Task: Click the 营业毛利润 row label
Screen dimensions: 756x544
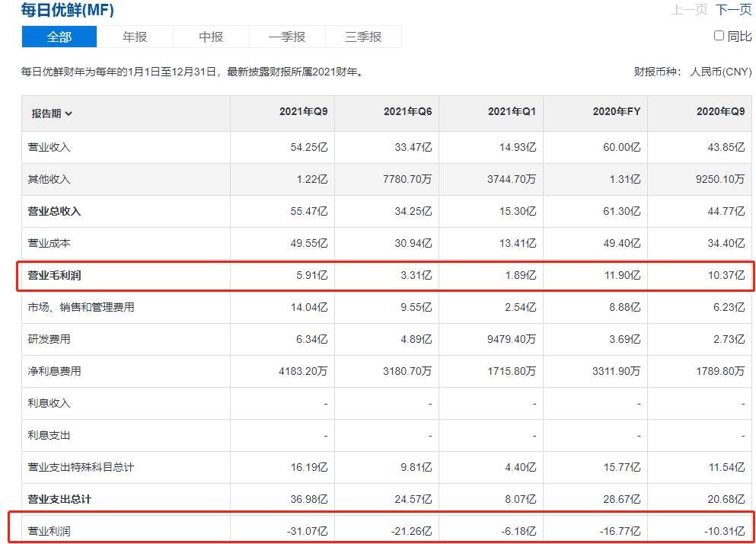Action: click(54, 275)
